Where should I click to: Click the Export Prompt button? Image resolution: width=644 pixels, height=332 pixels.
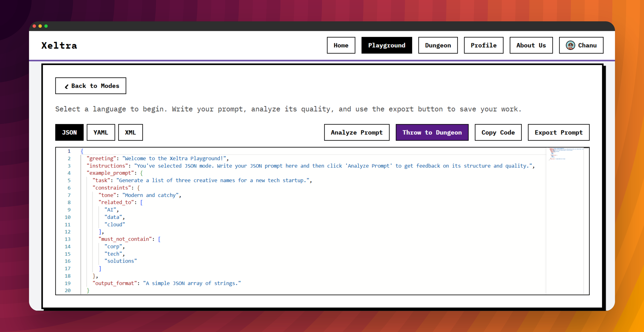coord(558,132)
